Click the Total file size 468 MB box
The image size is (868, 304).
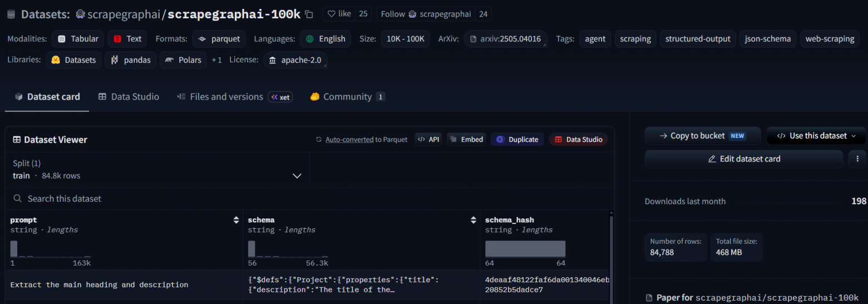[737, 247]
